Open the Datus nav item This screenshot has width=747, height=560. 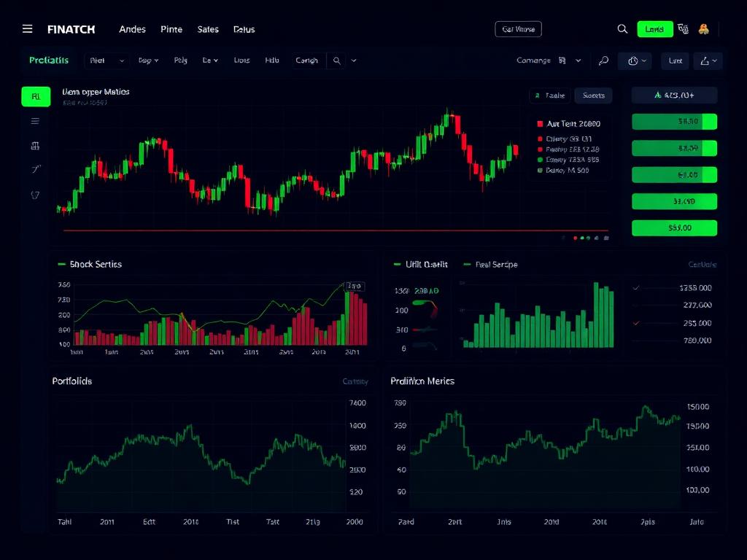tap(244, 29)
